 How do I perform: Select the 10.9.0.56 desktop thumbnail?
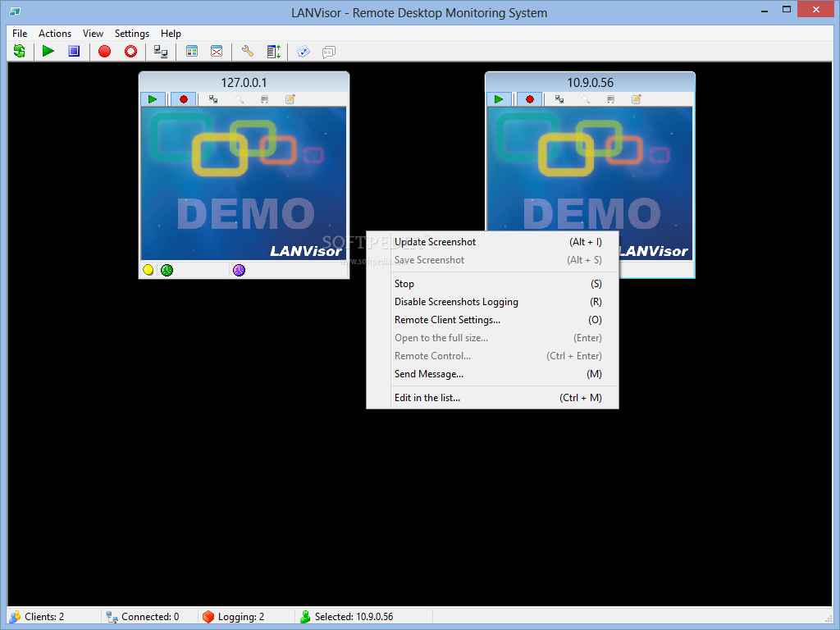(x=590, y=169)
